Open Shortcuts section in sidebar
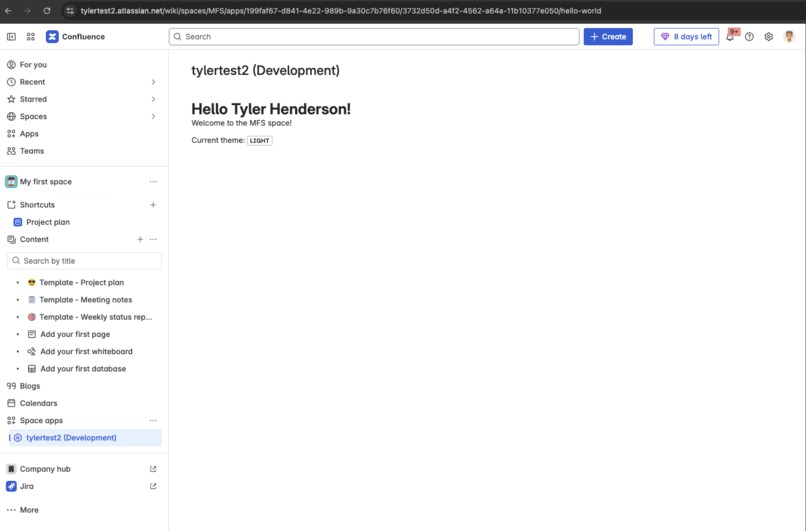This screenshot has height=531, width=806. coord(37,205)
